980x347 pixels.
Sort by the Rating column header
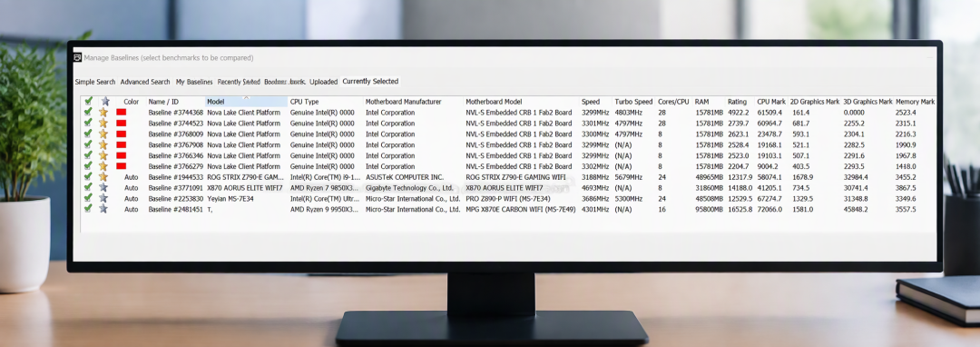pyautogui.click(x=737, y=102)
